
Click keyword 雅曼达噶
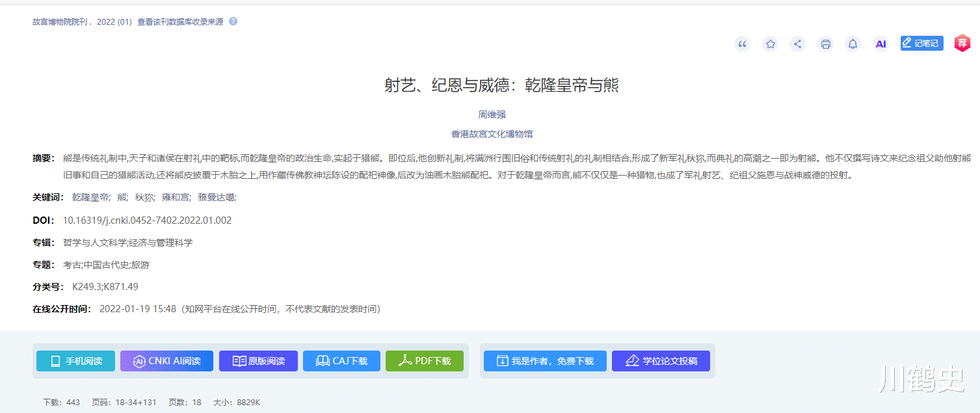pos(217,197)
